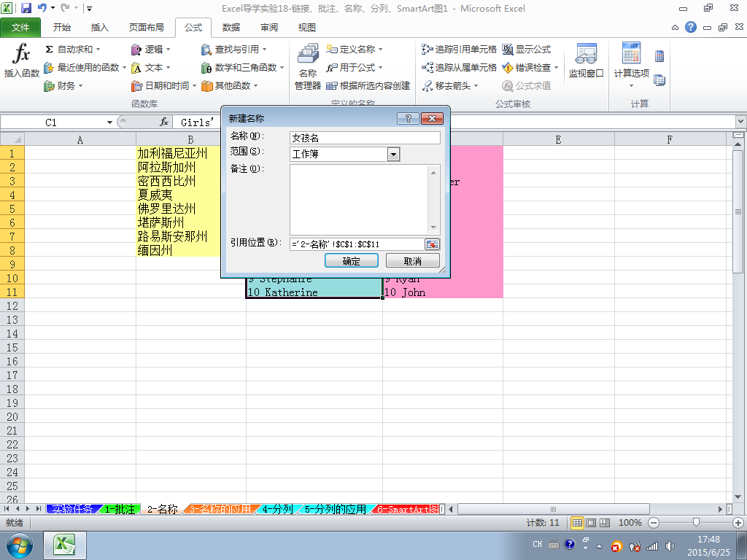747x560 pixels.
Task: Open Math and Trig (数学和三角函数) menu
Action: click(x=242, y=68)
